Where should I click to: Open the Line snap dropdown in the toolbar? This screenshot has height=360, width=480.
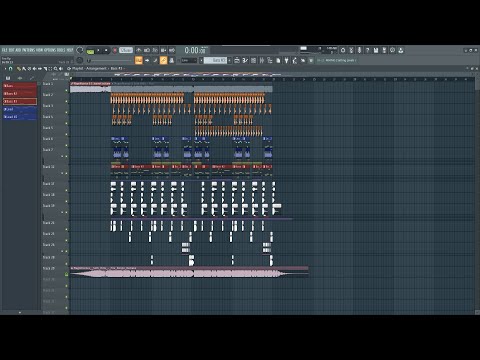click(x=189, y=60)
